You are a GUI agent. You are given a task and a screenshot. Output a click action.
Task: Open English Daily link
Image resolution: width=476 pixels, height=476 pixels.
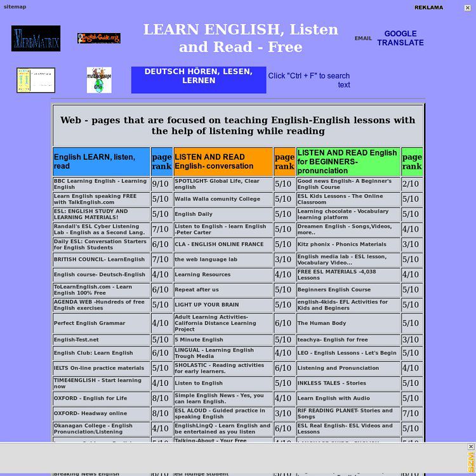[194, 214]
